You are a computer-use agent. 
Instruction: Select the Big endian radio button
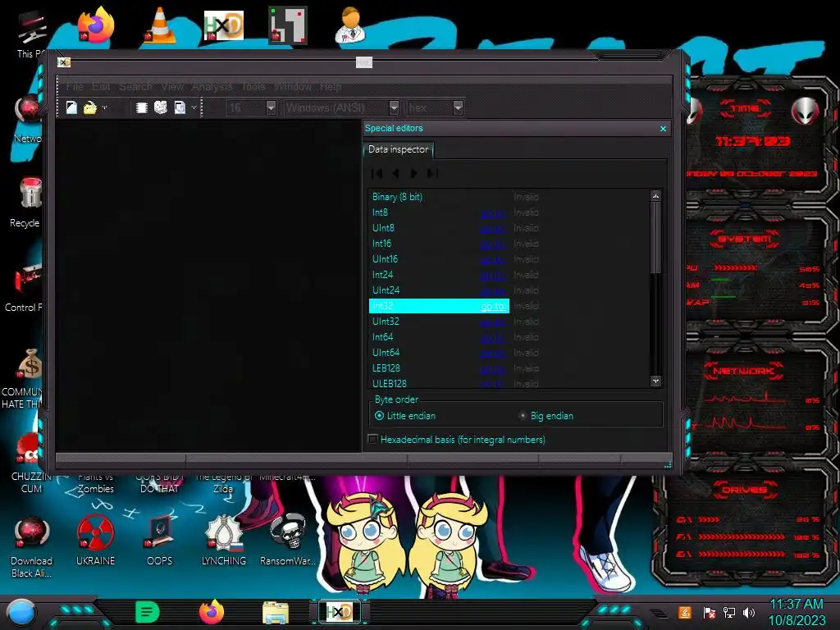523,416
